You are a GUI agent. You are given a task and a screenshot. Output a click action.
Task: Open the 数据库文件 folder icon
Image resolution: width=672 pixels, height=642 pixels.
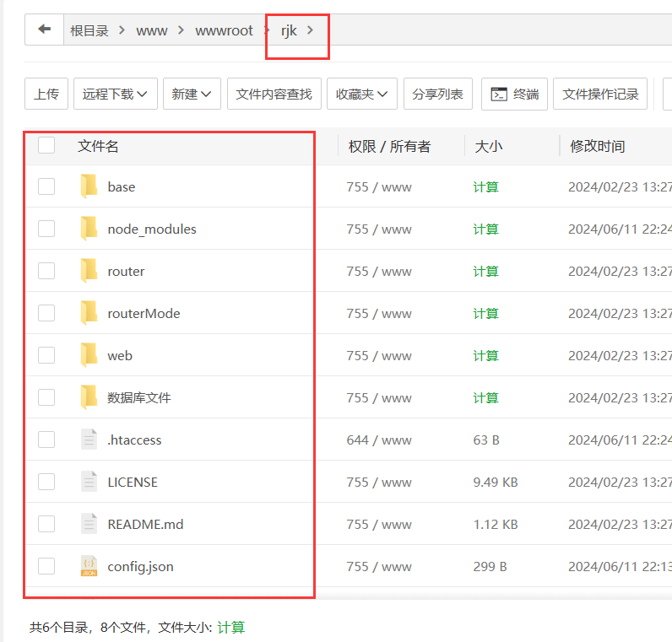pos(89,397)
